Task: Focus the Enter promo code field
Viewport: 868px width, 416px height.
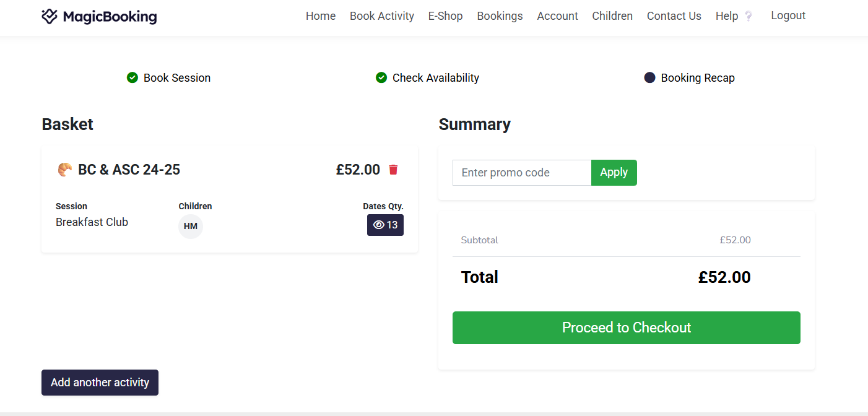Action: click(522, 173)
